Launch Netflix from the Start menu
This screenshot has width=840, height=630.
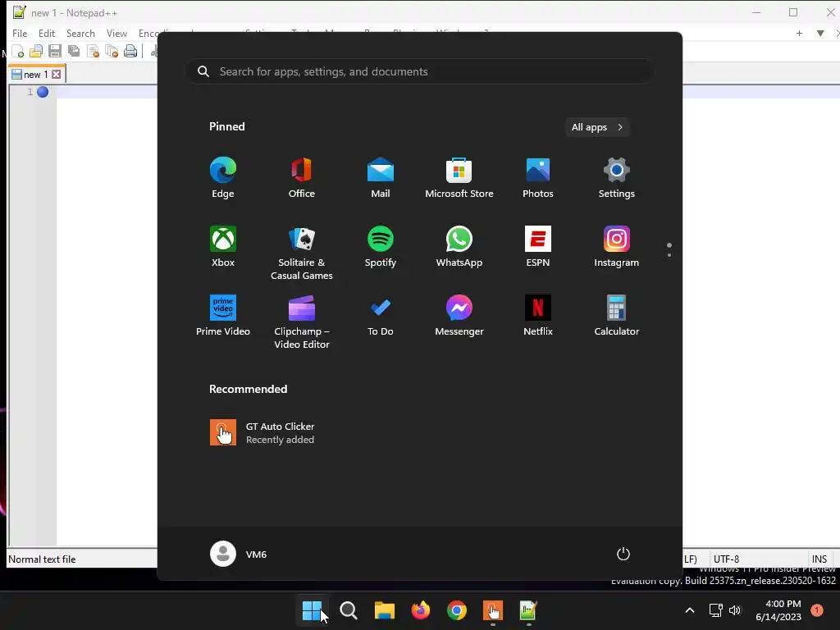click(538, 316)
